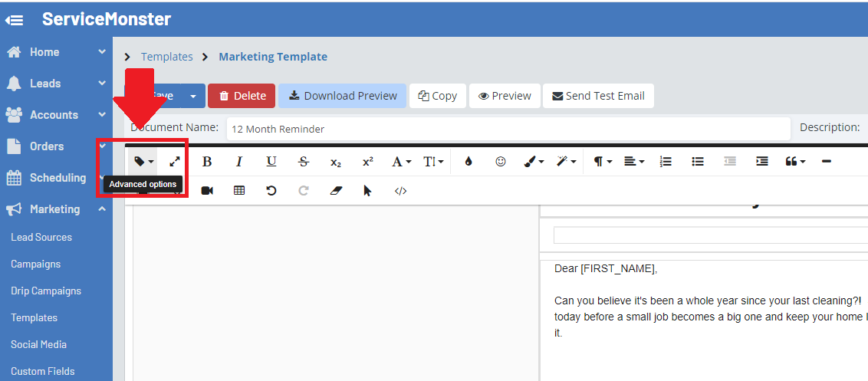Open Drip Campaigns in sidebar
Screen dimensions: 868x381
coord(46,291)
